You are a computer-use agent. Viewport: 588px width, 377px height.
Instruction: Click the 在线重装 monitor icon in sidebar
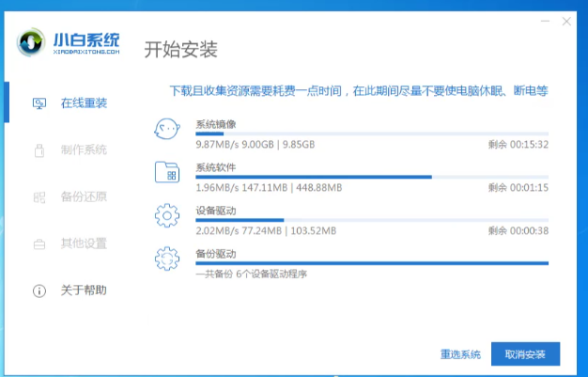click(x=39, y=102)
